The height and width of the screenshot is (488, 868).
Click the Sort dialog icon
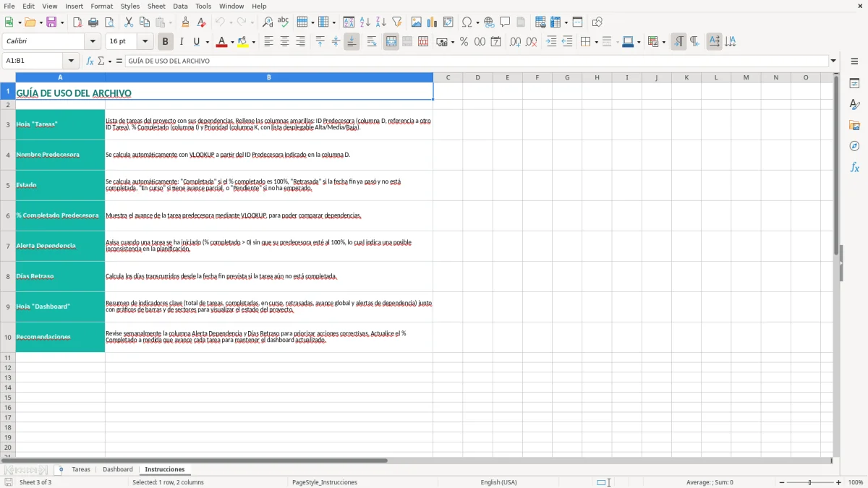pos(349,22)
